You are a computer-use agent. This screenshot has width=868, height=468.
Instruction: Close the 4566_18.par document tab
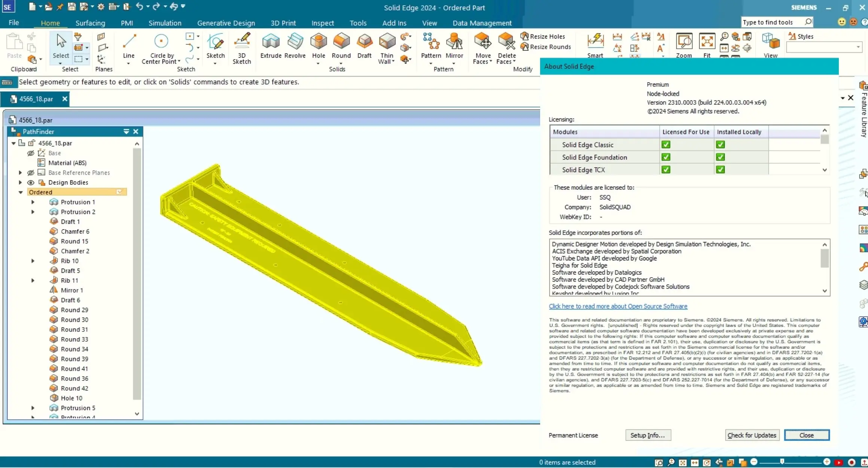click(65, 99)
